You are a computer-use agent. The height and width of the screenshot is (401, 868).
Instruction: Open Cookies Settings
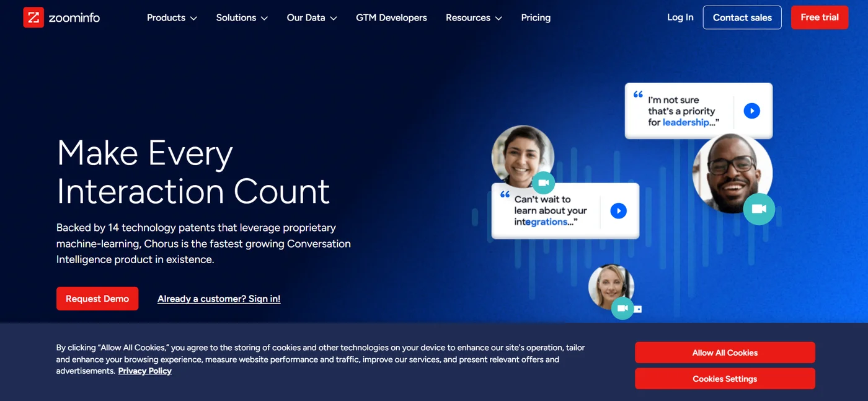[x=725, y=379]
